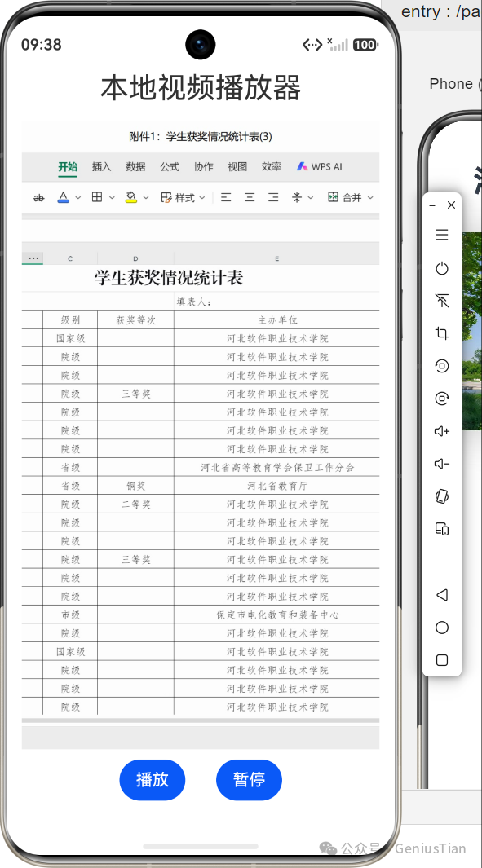482x868 pixels.
Task: Open the 样式 styles dropdown
Action: [183, 197]
